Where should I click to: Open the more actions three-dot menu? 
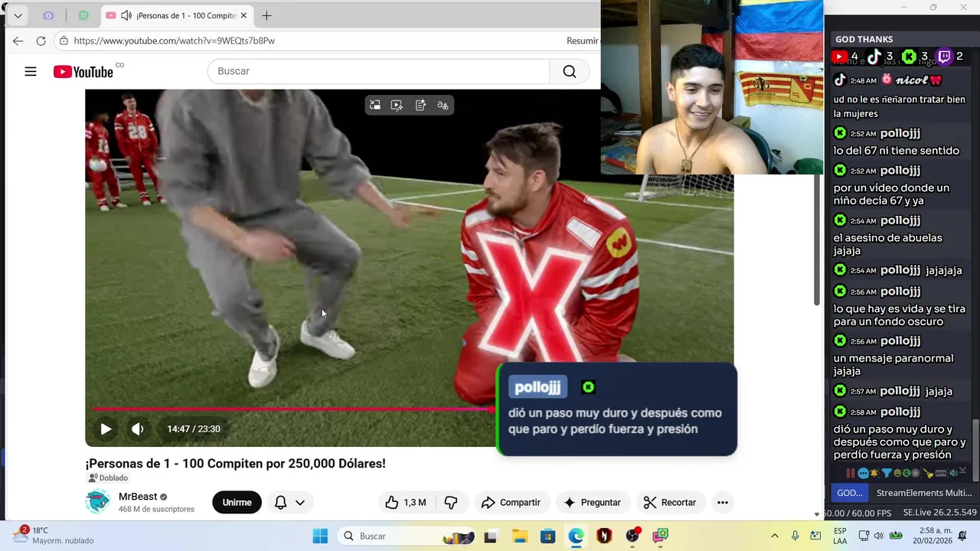[x=722, y=502]
